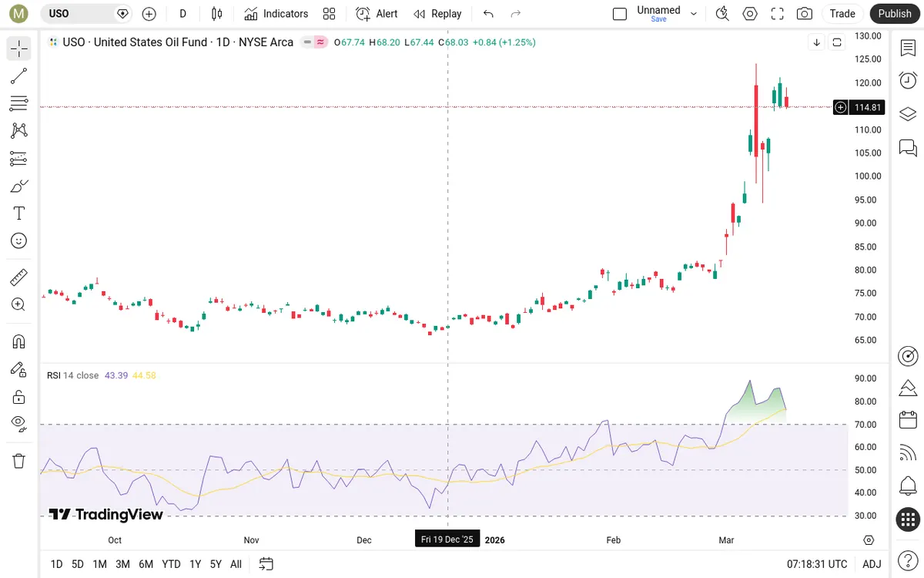Switch range to 6M

146,564
